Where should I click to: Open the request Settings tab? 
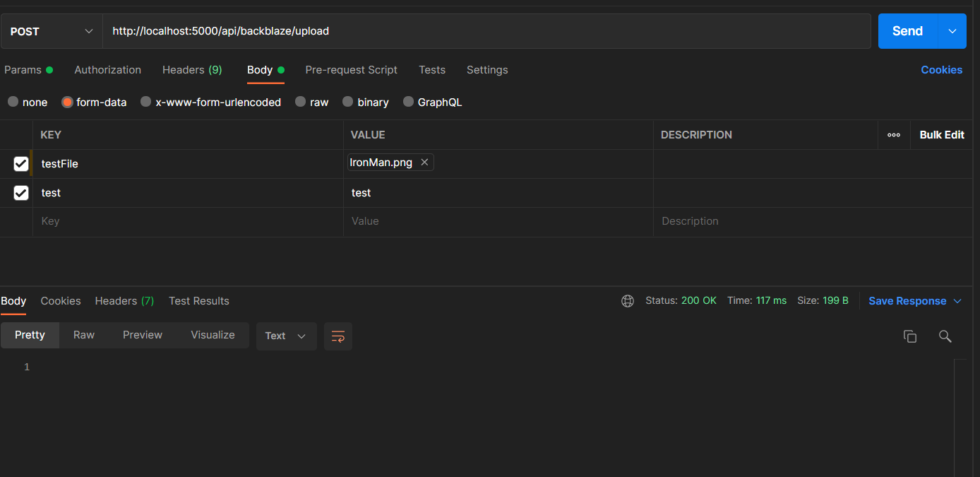(x=487, y=70)
